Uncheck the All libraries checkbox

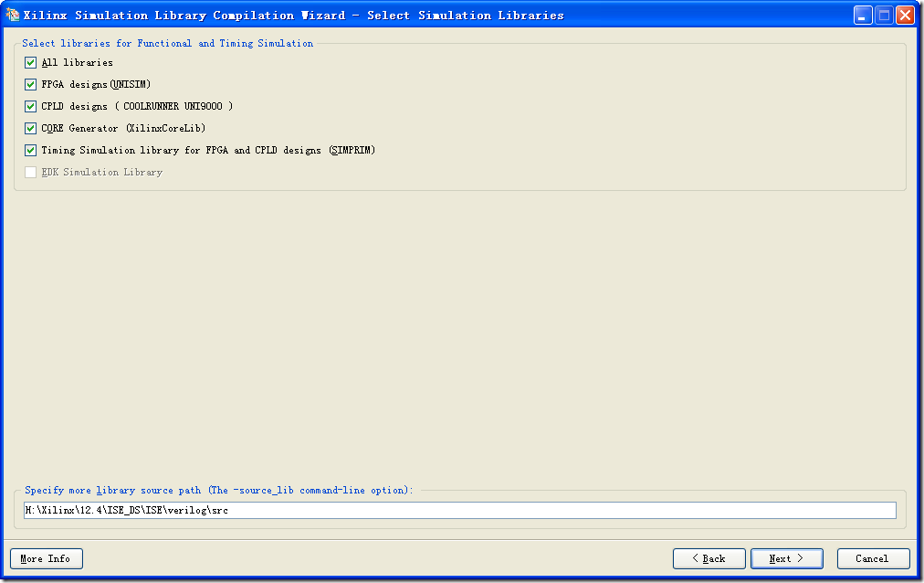point(31,62)
